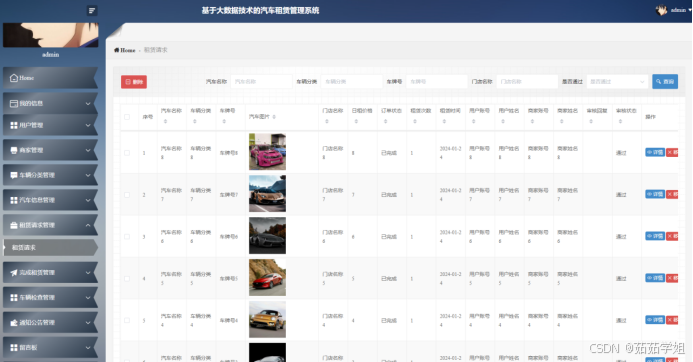Open the orange sports car image in row 2
This screenshot has height=362, width=693.
tap(267, 194)
